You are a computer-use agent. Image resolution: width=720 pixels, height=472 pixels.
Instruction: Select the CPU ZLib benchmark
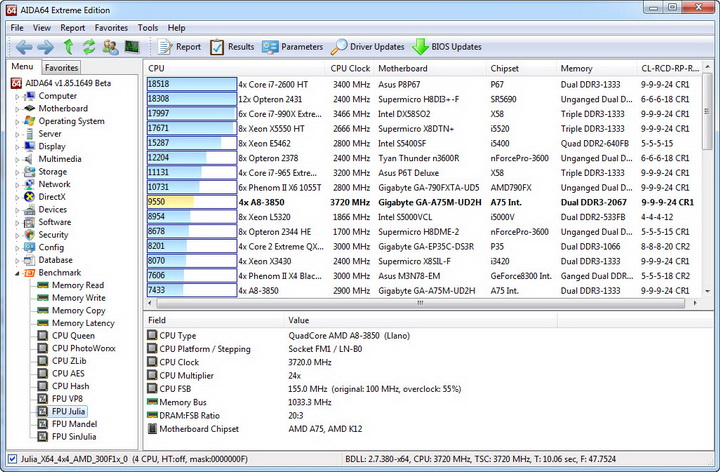point(62,361)
